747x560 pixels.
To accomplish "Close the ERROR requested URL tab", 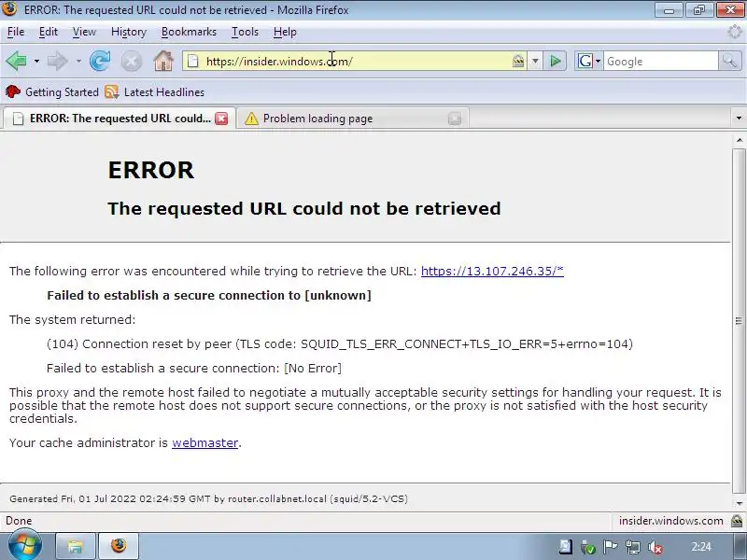I will 221,119.
